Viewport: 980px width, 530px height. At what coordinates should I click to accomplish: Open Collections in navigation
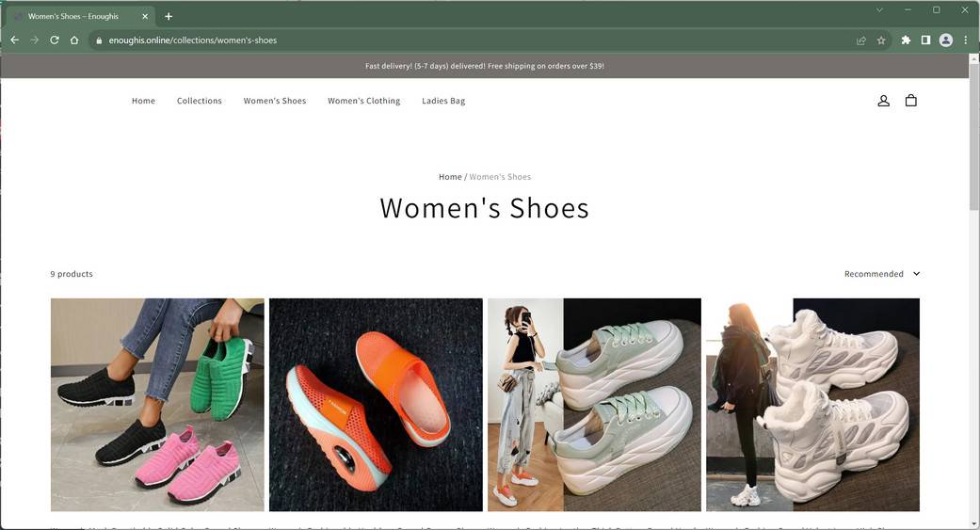point(200,101)
